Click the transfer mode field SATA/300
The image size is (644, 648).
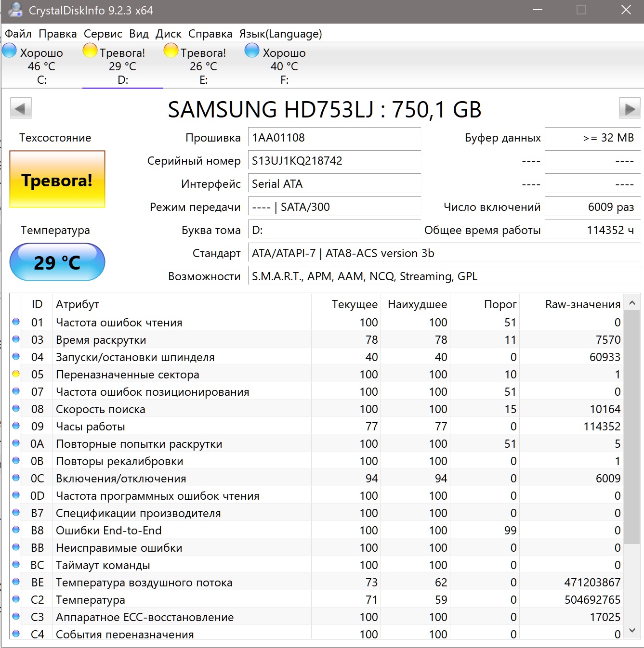pos(334,207)
